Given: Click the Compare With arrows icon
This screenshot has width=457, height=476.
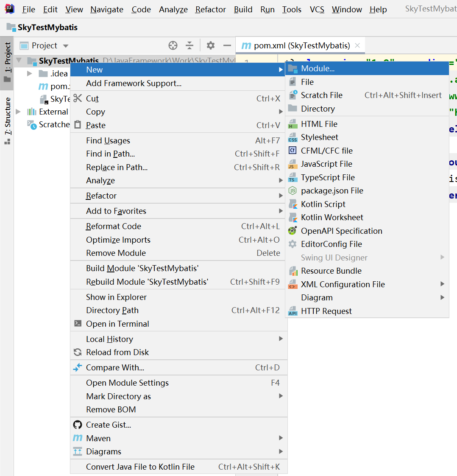Looking at the screenshot, I should click(78, 367).
